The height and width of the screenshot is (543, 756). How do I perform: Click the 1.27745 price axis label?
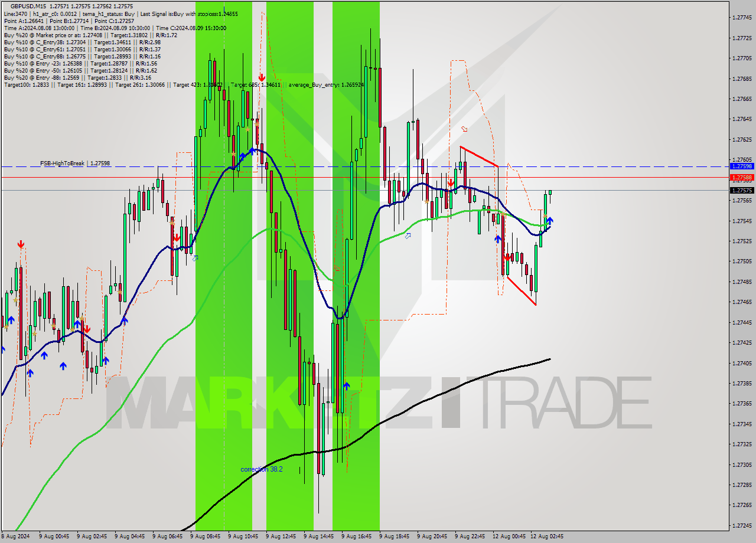(x=742, y=18)
